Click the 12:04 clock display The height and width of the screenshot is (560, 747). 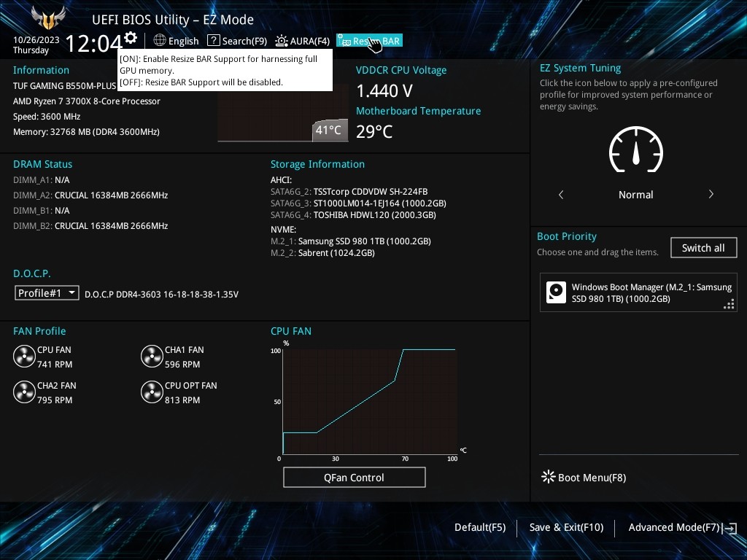(94, 43)
